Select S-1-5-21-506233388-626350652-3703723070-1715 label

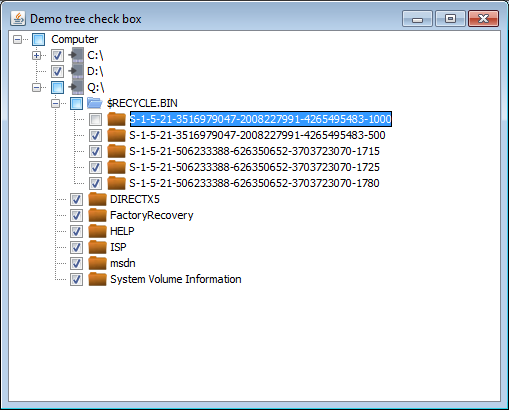(254, 151)
